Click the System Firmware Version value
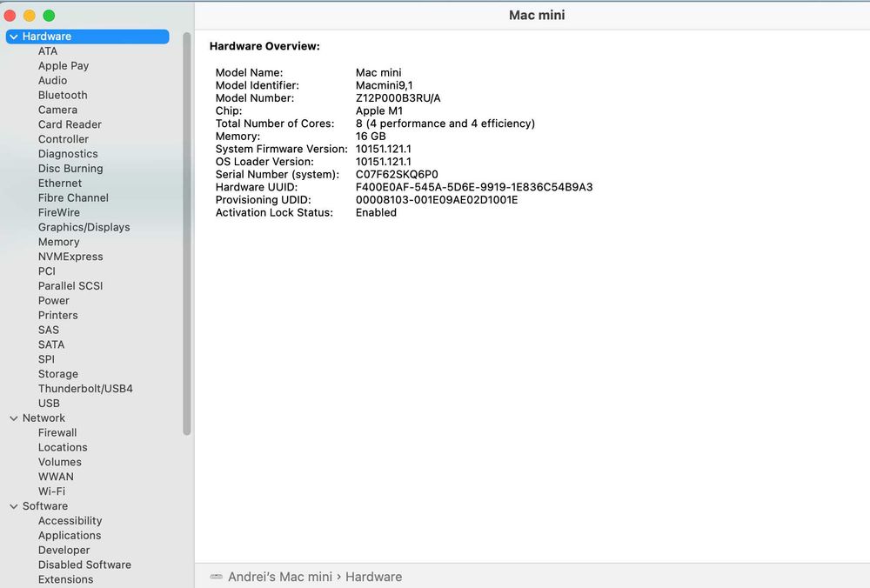The image size is (870, 588). (384, 150)
